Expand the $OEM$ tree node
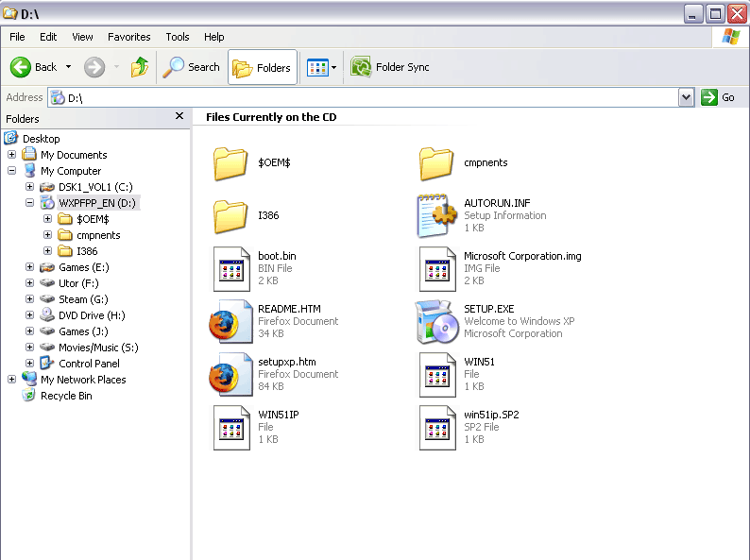The width and height of the screenshot is (750, 560). click(x=47, y=218)
